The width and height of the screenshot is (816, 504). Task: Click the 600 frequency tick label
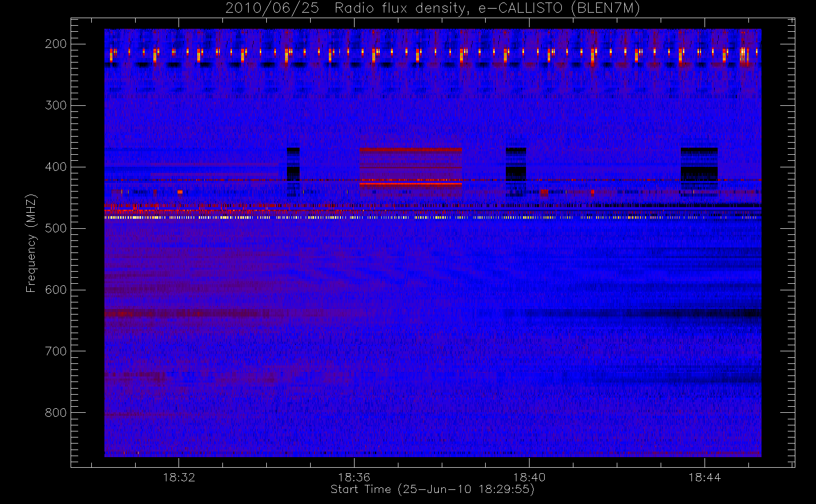[55, 290]
